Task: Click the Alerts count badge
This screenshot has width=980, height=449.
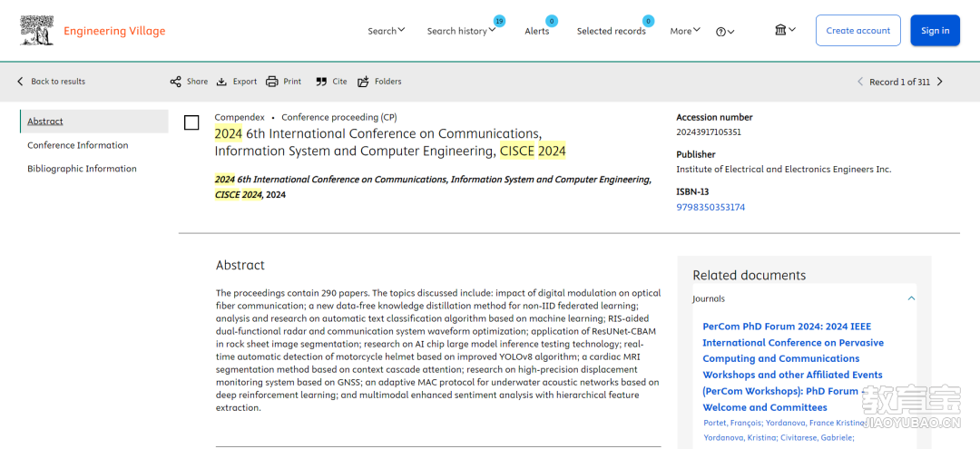Action: coord(552,21)
